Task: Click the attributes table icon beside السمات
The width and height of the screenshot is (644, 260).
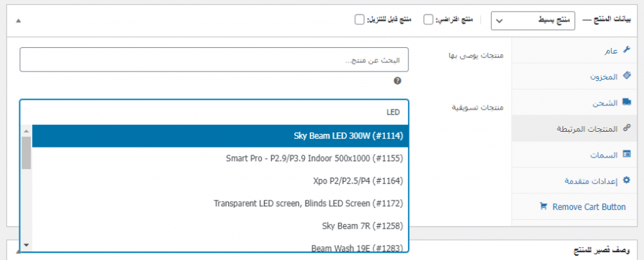Action: coord(626,154)
